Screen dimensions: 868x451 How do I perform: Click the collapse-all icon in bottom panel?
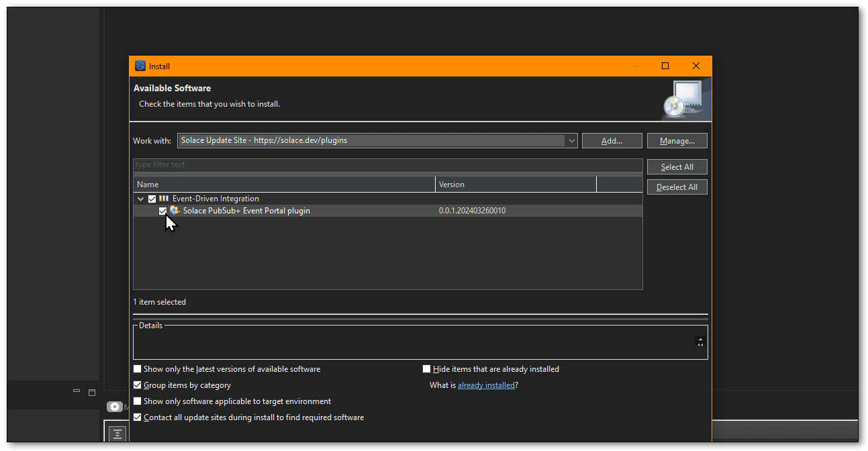pyautogui.click(x=118, y=434)
